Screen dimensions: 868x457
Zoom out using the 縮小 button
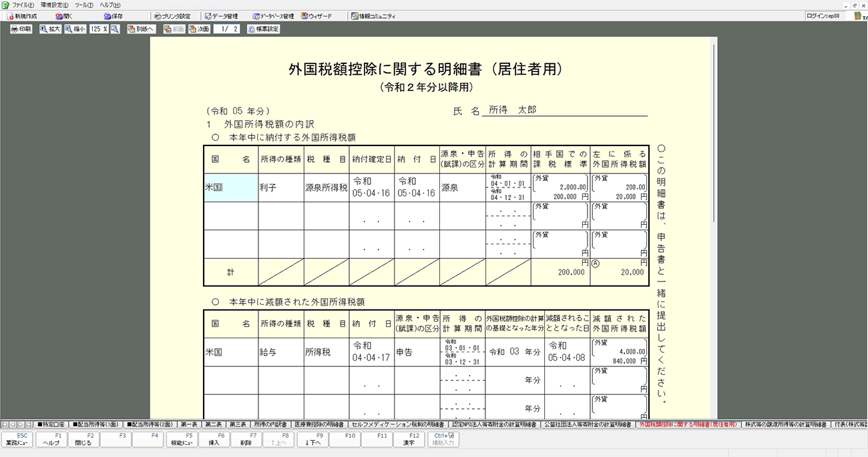tap(75, 29)
